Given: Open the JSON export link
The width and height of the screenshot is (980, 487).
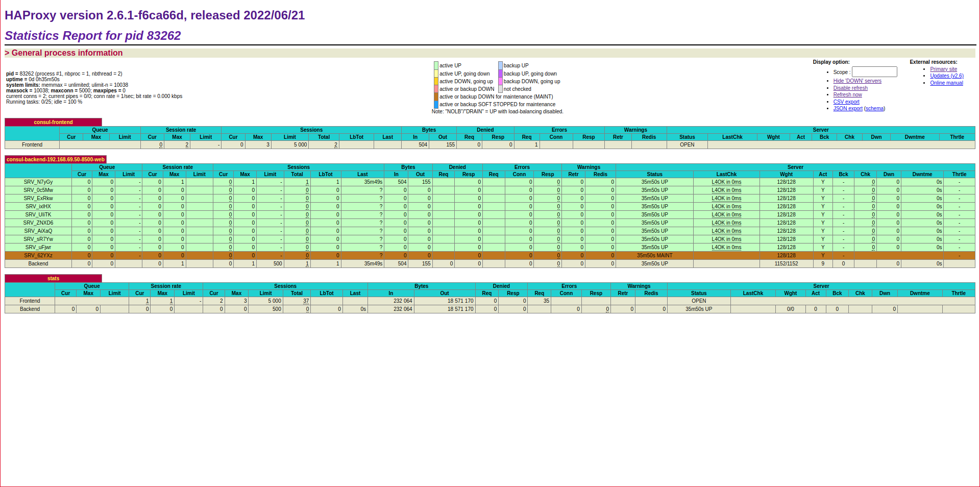Looking at the screenshot, I should (847, 109).
